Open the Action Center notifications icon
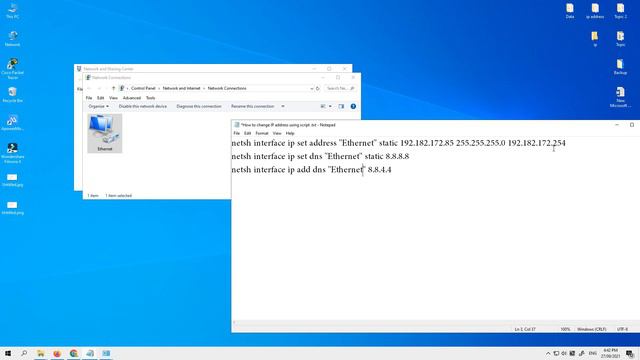The width and height of the screenshot is (640, 360). [x=630, y=353]
